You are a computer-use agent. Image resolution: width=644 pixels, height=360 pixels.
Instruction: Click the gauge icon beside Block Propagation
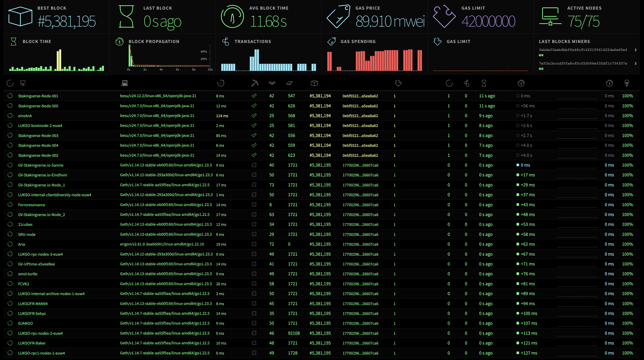pos(119,42)
